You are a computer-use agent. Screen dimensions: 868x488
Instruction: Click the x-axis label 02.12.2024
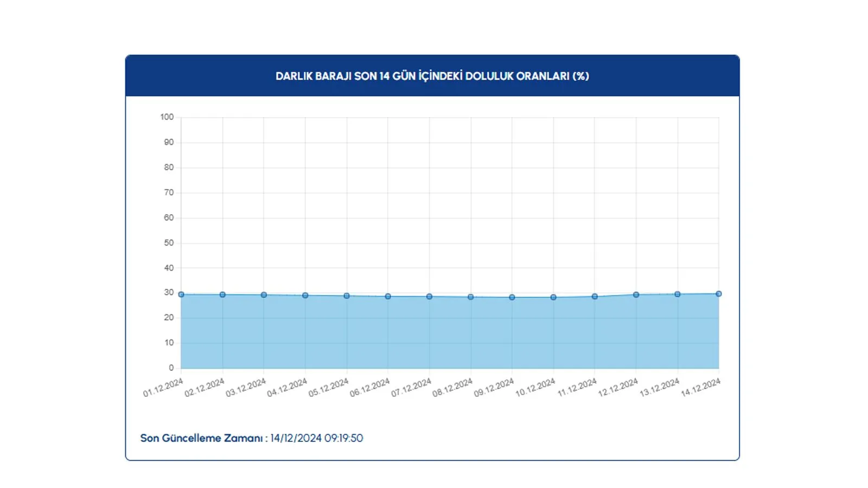[x=205, y=388]
